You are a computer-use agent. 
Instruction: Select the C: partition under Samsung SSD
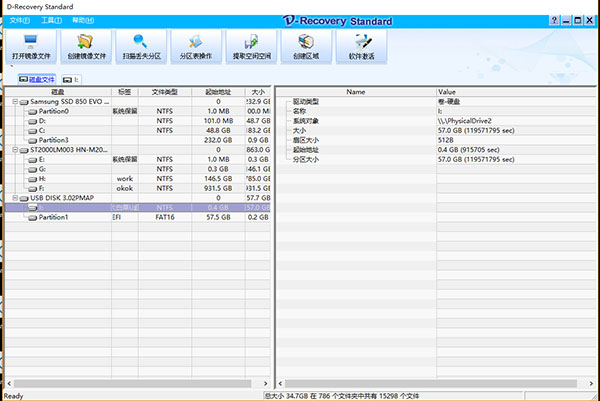coord(42,130)
